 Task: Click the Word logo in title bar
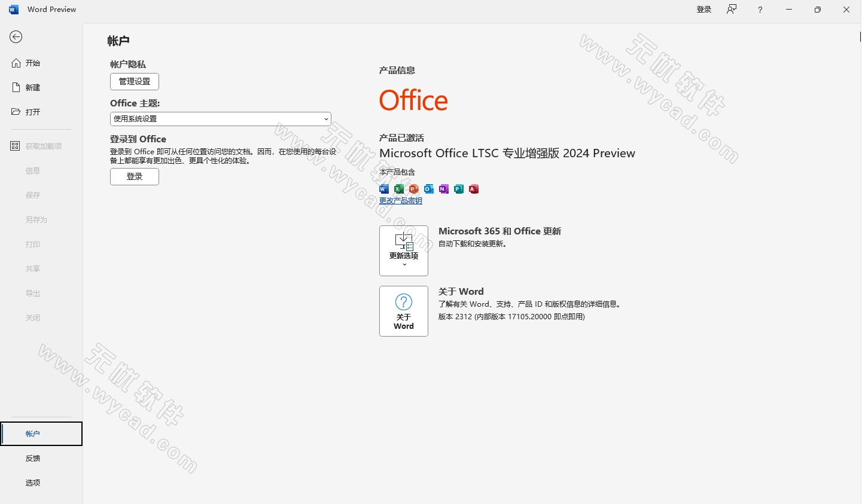14,10
